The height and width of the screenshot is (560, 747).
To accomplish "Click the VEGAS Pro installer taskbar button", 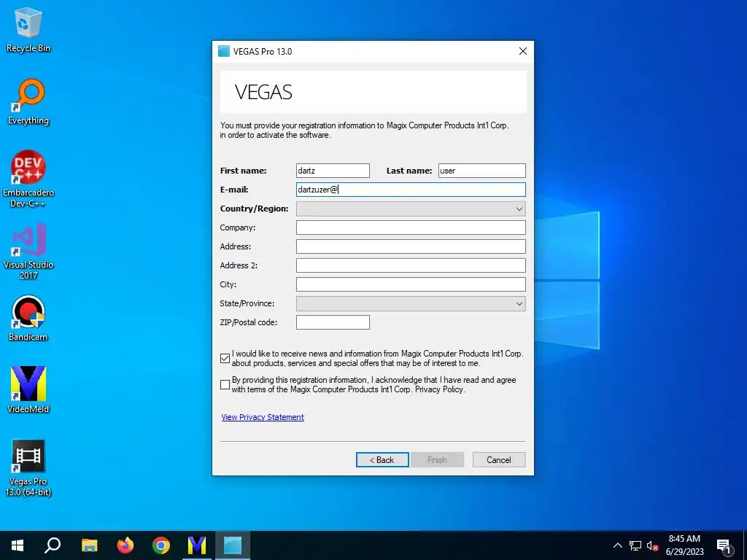I will tap(233, 545).
